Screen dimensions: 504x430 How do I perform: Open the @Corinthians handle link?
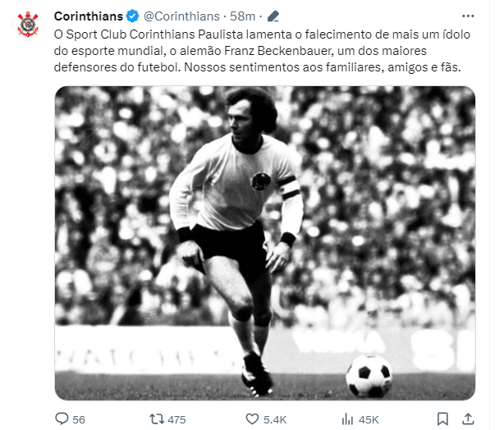tap(181, 16)
